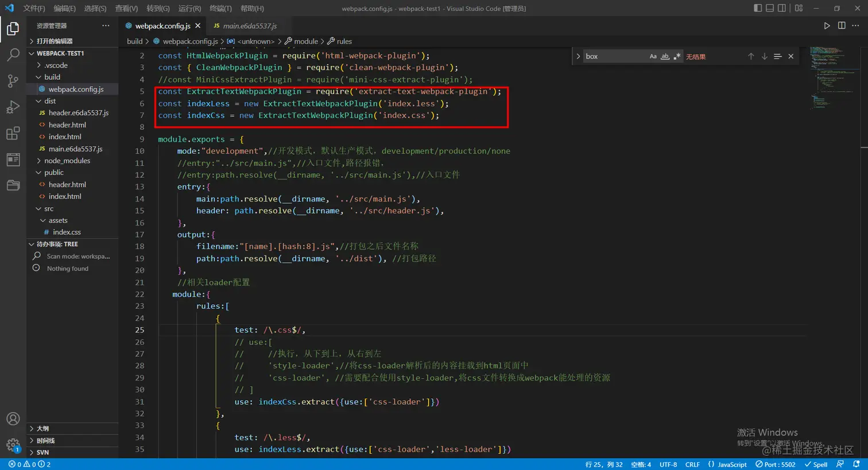Open the problems count in status bar
The image size is (868, 470).
[29, 464]
